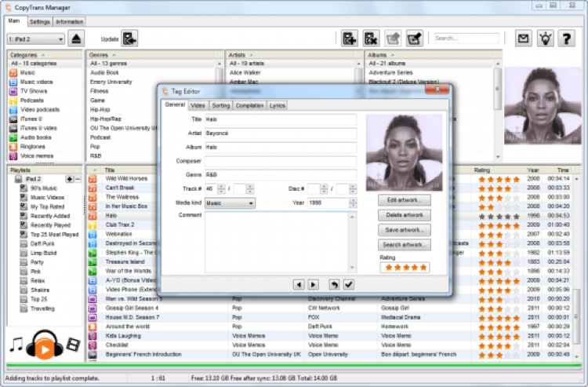Screen dimensions: 588x387
Task: Click the Track number stepper arrows
Action: (221, 189)
